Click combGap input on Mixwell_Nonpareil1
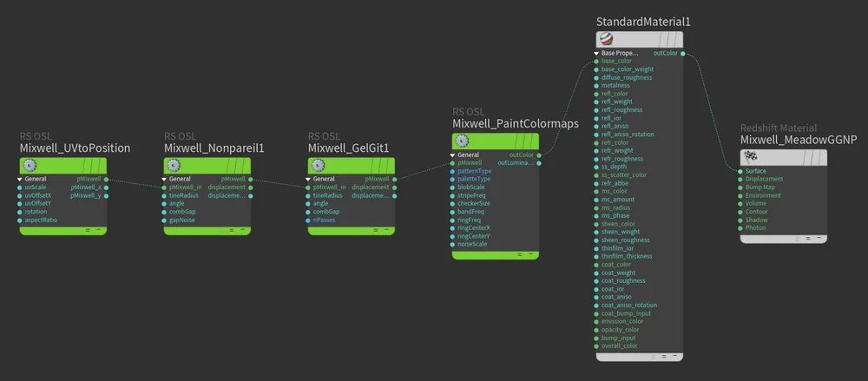Viewport: 868px width, 381px height. tap(164, 212)
